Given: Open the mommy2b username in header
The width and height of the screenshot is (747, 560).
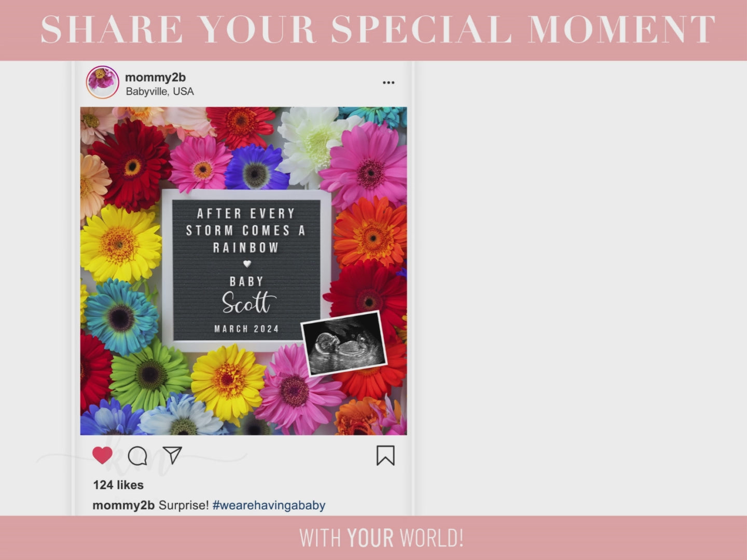Looking at the screenshot, I should point(155,77).
